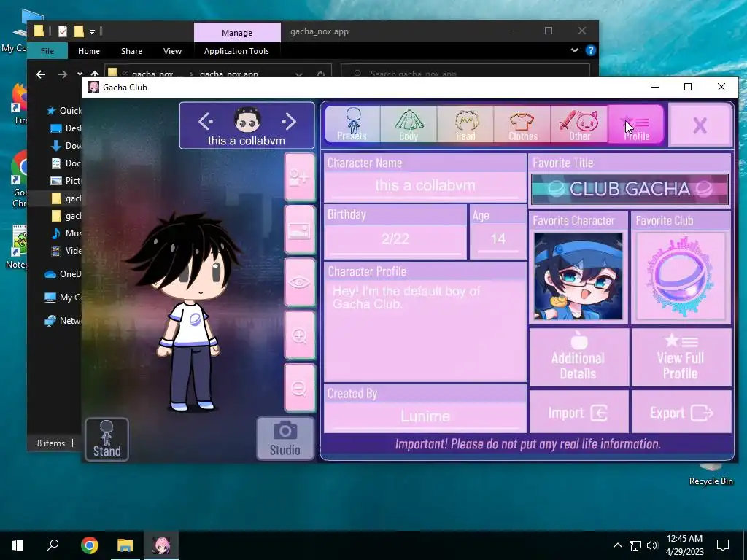747x560 pixels.
Task: Open File Explorer from the taskbar
Action: tap(125, 545)
